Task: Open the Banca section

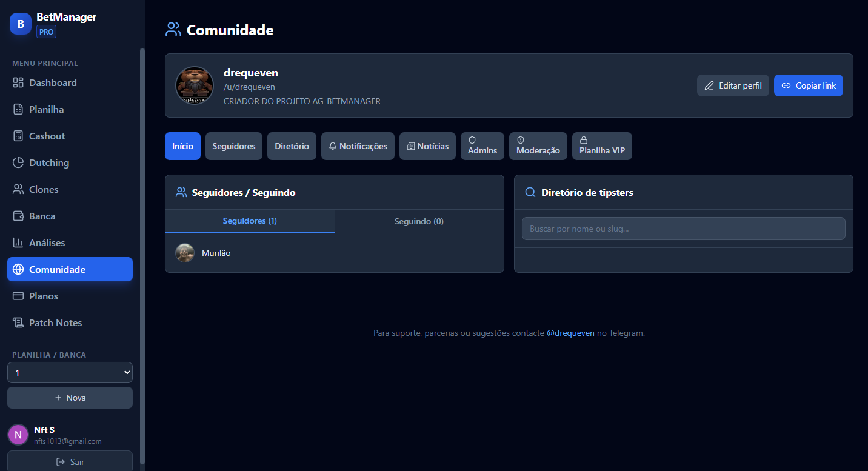Action: 42,216
